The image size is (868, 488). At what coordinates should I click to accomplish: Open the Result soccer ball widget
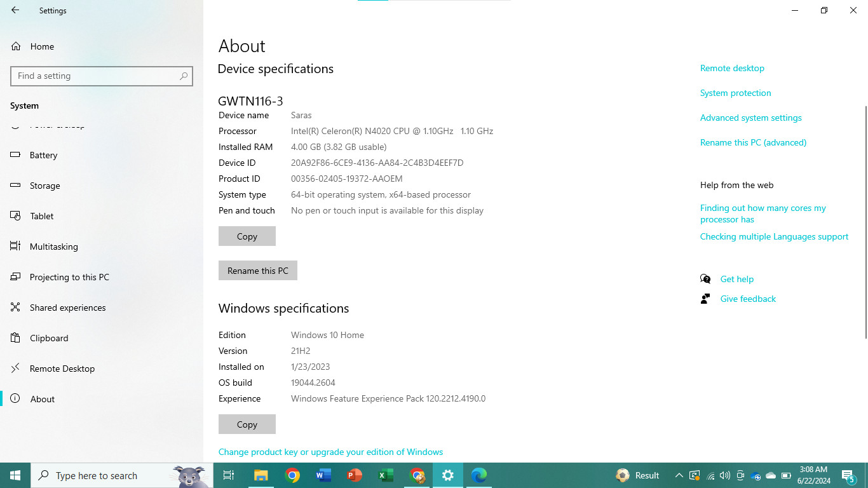pyautogui.click(x=638, y=475)
